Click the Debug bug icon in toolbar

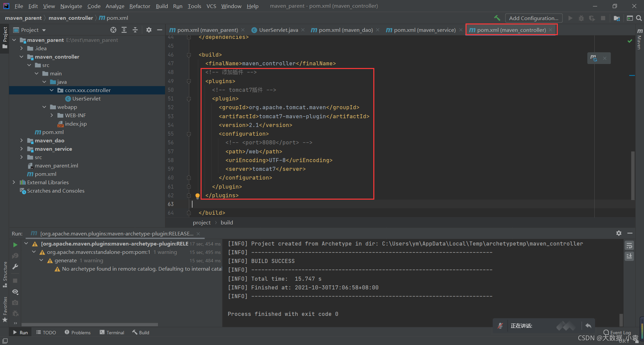pos(581,18)
